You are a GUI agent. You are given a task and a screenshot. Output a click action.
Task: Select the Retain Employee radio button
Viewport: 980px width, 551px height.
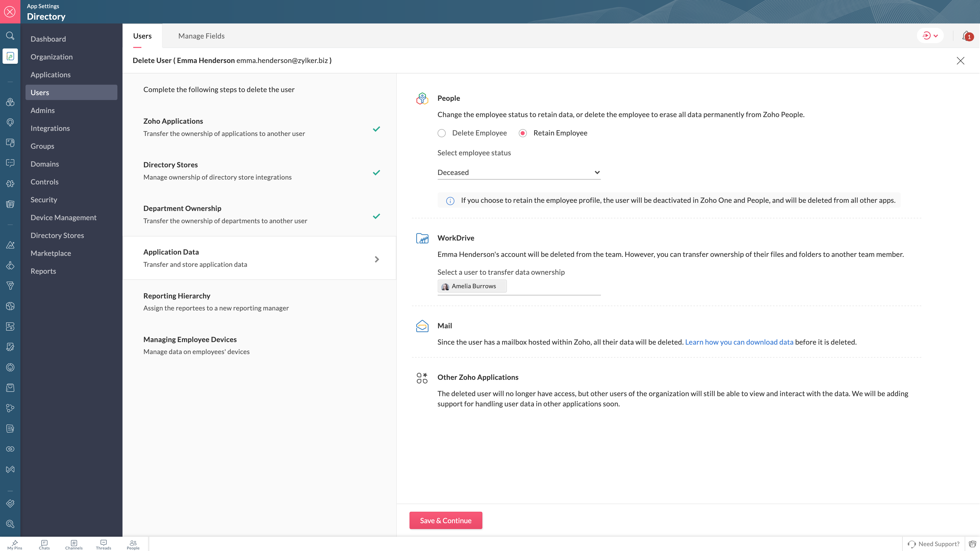[x=523, y=133]
